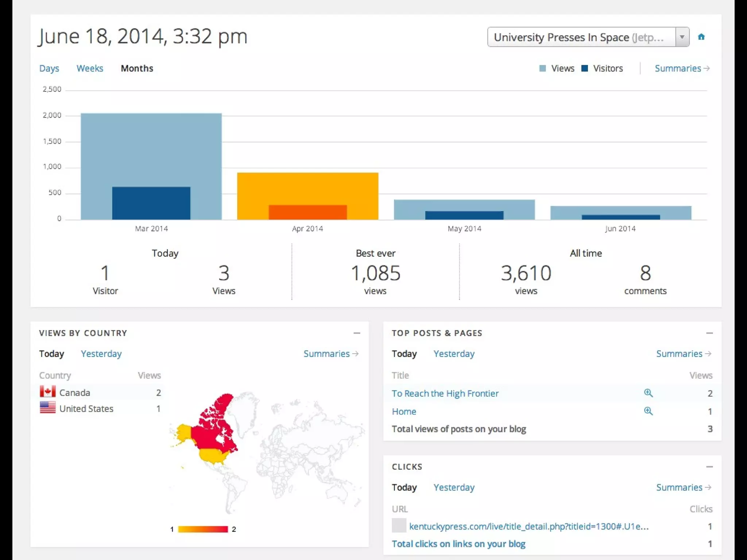Click the Canada flag icon
747x560 pixels.
[x=47, y=392]
